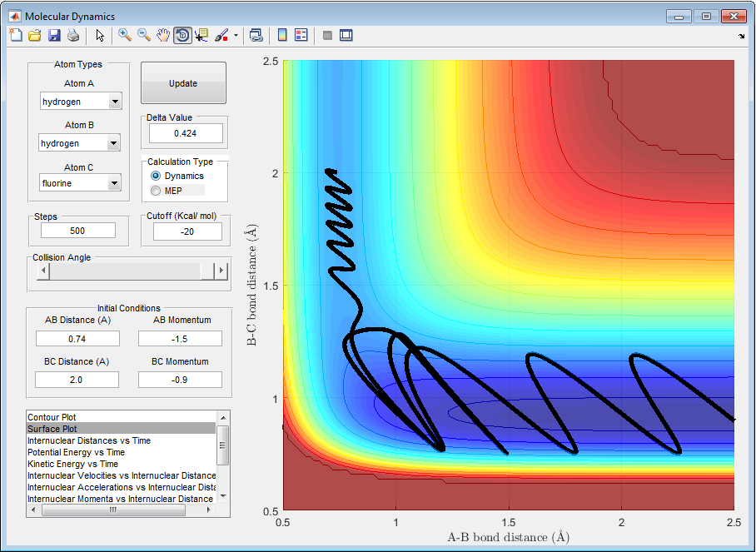Click the Collision Angle slider right arrow
This screenshot has height=552, width=756.
pyautogui.click(x=221, y=271)
